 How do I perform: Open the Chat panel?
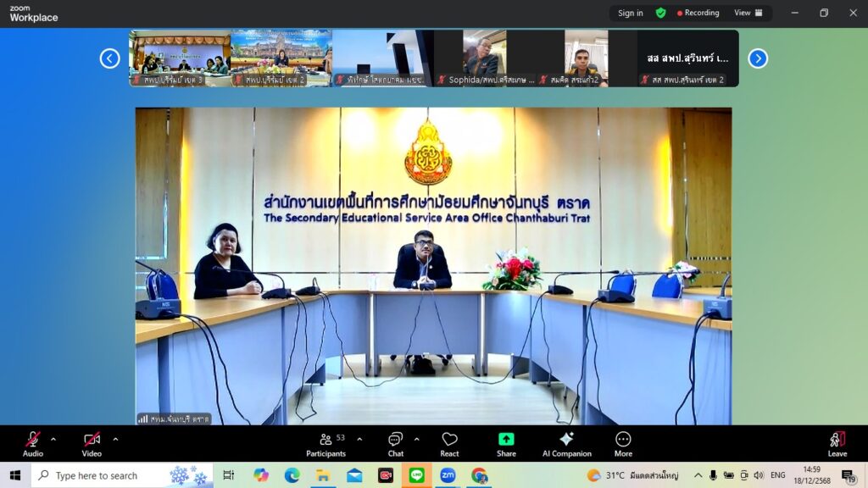pyautogui.click(x=395, y=440)
